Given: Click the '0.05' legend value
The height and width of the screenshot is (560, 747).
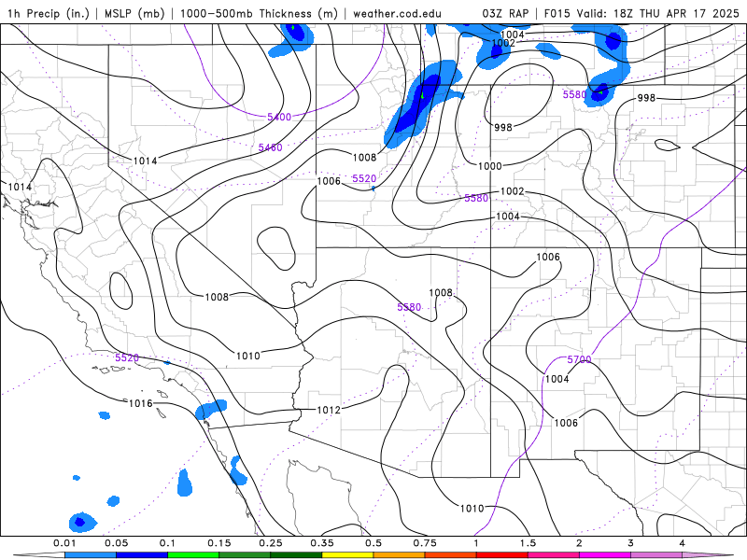Looking at the screenshot, I should (116, 543).
